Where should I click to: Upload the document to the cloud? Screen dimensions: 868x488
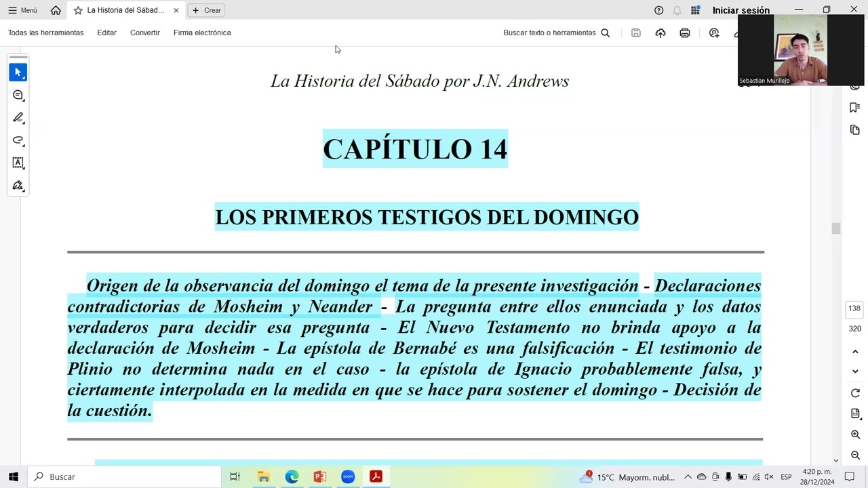tap(660, 33)
